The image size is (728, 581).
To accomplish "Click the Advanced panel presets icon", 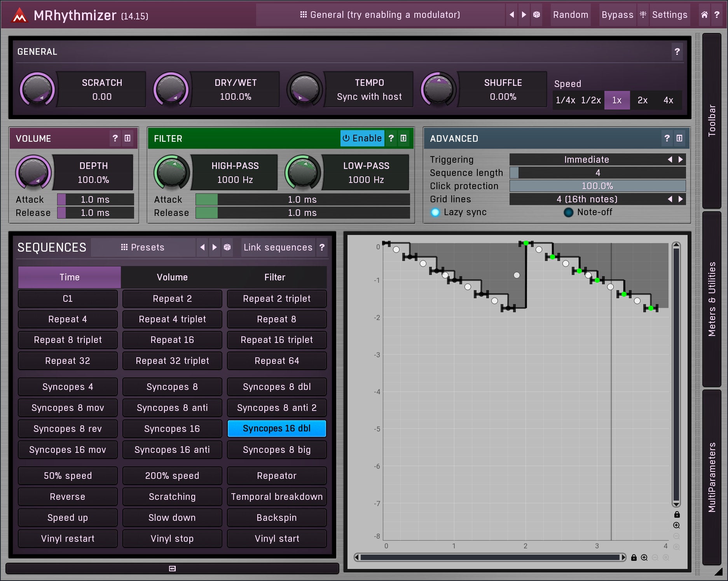I will click(x=679, y=138).
